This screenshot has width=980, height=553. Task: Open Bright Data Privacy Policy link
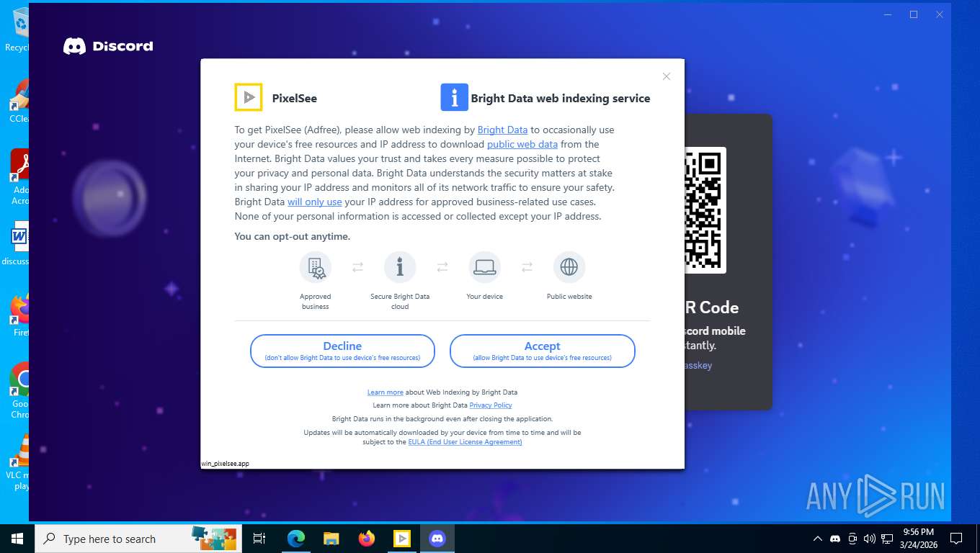491,405
